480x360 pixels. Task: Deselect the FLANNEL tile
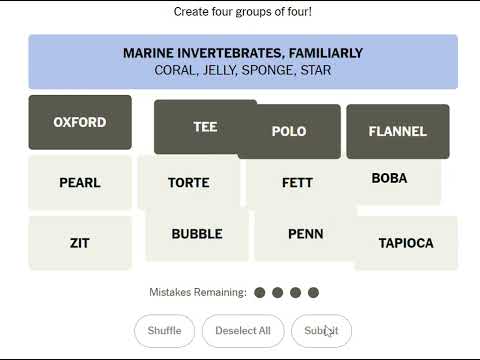(x=398, y=131)
